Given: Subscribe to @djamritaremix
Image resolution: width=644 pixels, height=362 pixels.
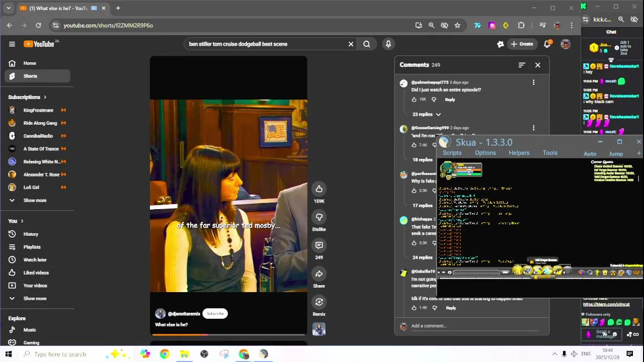Looking at the screenshot, I should [x=215, y=314].
